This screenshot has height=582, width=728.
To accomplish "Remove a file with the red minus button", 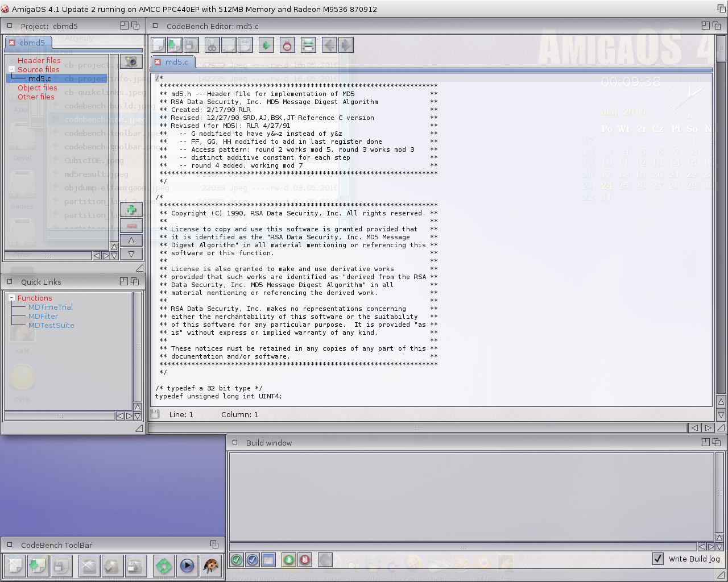I will pyautogui.click(x=131, y=225).
